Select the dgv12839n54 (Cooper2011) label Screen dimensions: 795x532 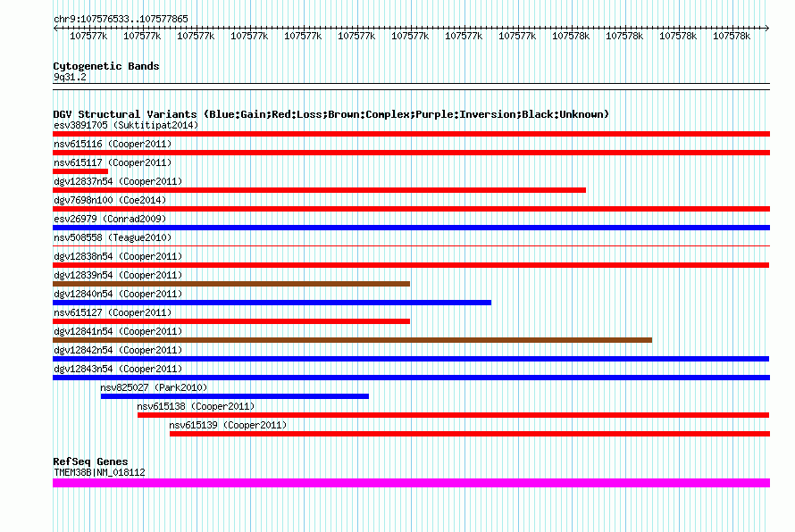click(x=118, y=275)
